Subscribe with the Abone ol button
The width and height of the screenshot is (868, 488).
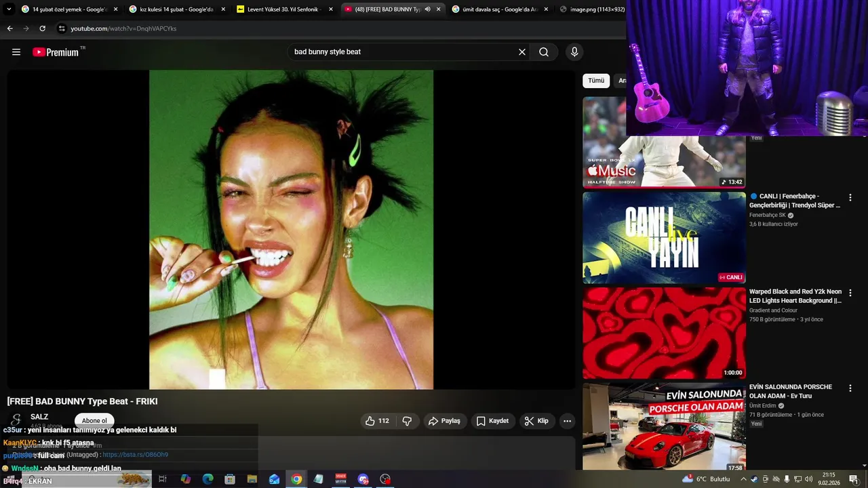point(94,421)
